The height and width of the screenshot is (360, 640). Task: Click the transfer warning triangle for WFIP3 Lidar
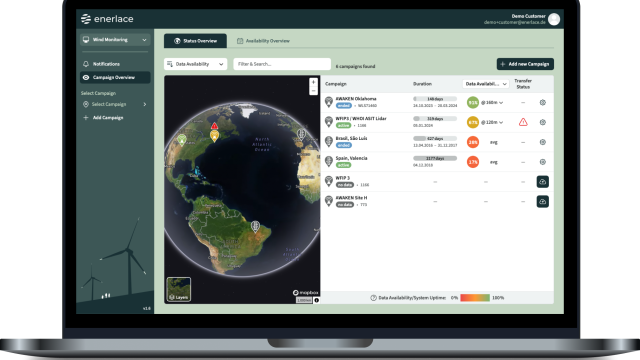tap(523, 122)
